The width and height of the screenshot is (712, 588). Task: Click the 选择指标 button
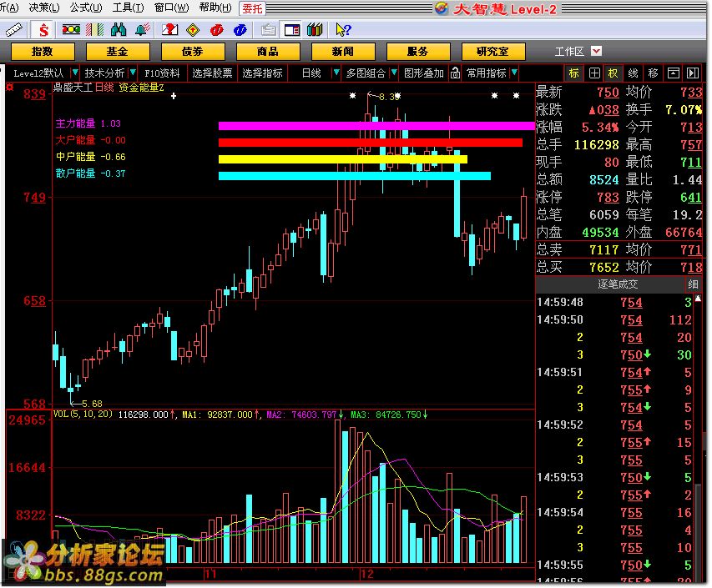point(262,73)
